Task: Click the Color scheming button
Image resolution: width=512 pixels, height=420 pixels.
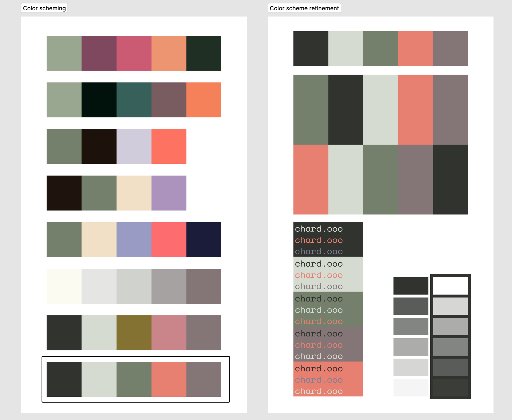Action: coord(44,8)
